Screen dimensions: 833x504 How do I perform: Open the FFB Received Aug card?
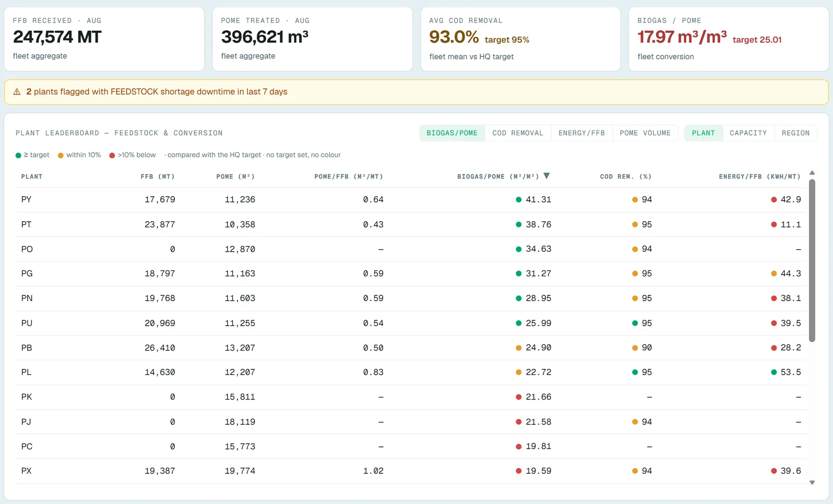[x=104, y=39]
